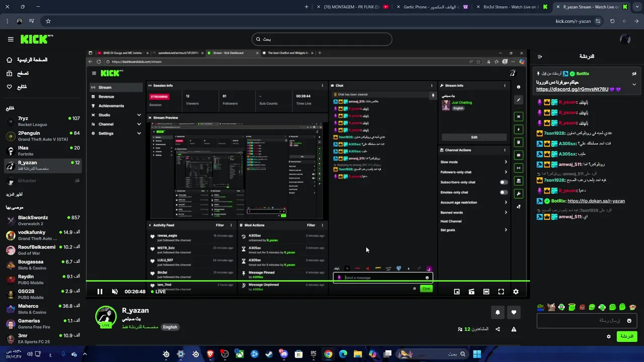Open the iNas Fortnite channel

[43, 151]
